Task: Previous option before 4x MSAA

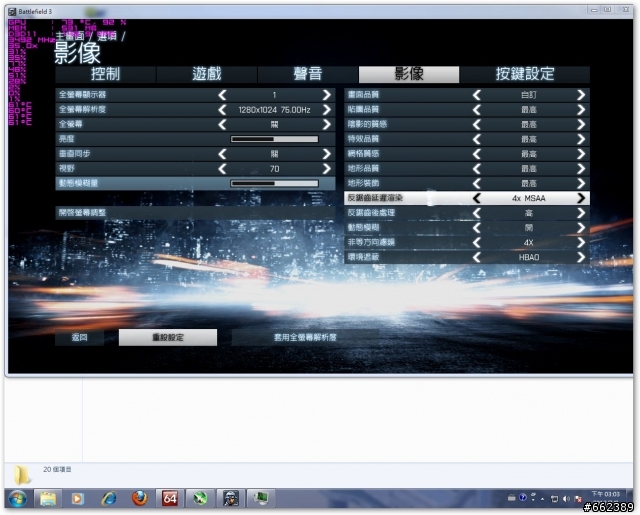Action: pyautogui.click(x=476, y=198)
